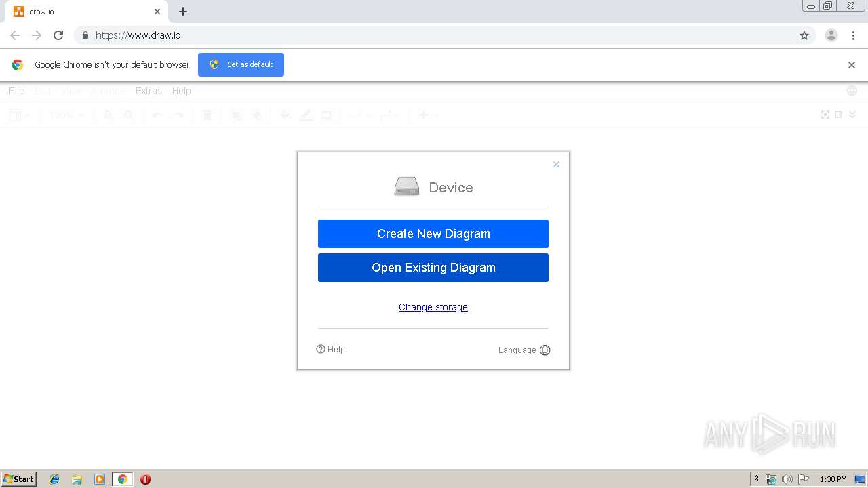Open the File menu
The width and height of the screenshot is (868, 488).
tap(16, 91)
